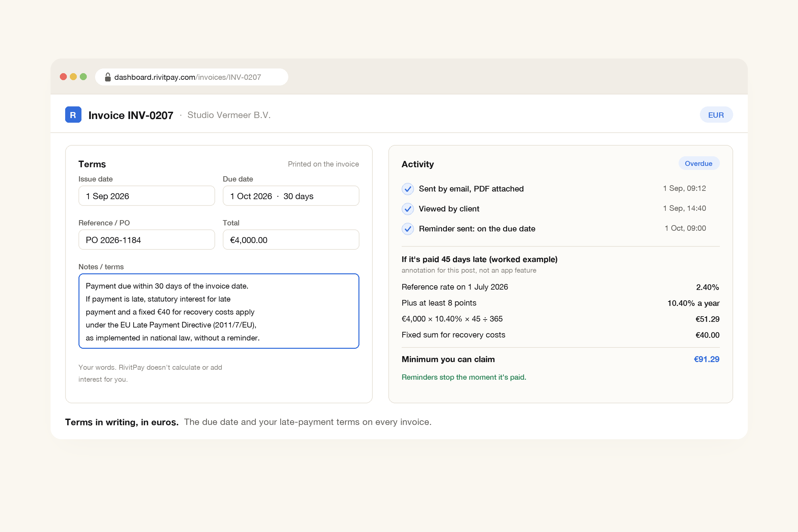
Task: Click the blue RivitPay R logo
Action: pyautogui.click(x=73, y=115)
